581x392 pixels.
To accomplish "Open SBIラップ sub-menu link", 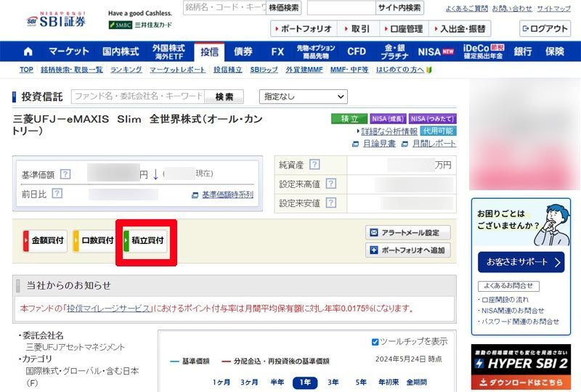I will point(264,70).
